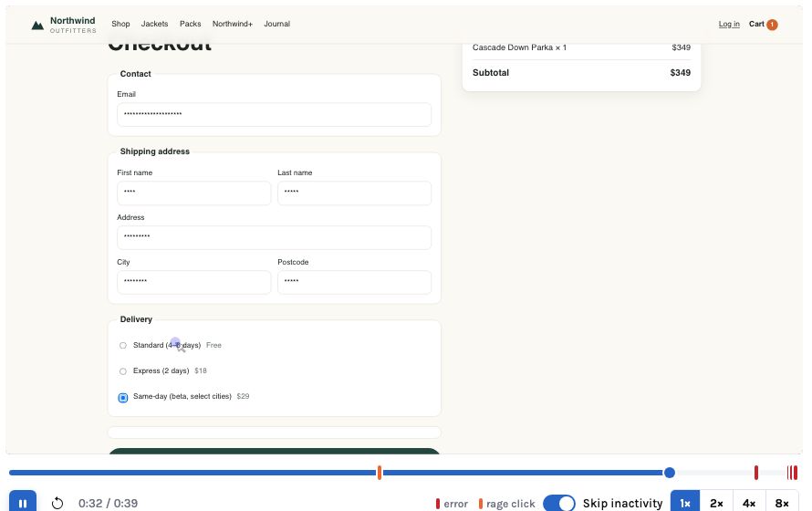Click the 0:32 / 0:39 time readout

click(108, 503)
